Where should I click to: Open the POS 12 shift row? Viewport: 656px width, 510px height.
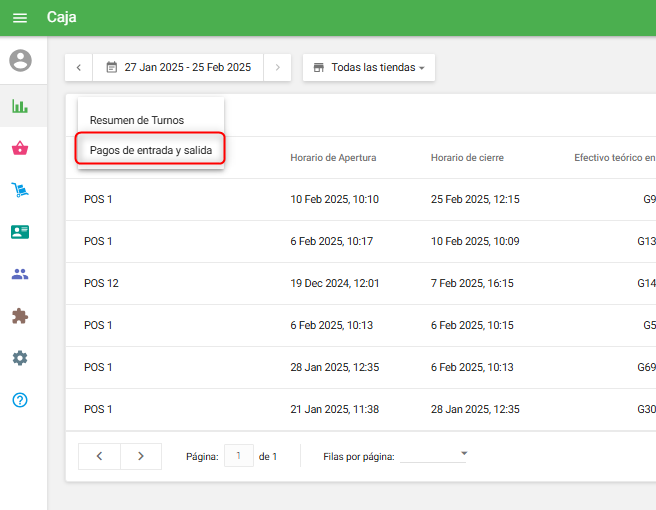point(101,283)
